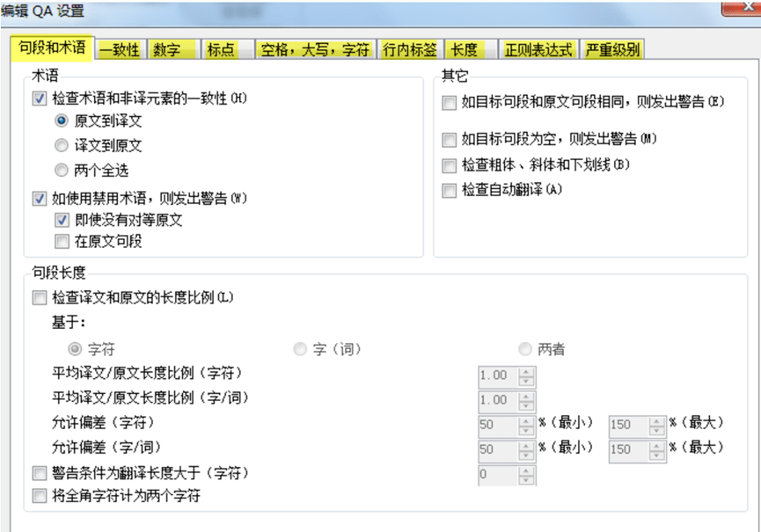Open the 严重级别 tab
The width and height of the screenshot is (761, 532).
point(612,49)
